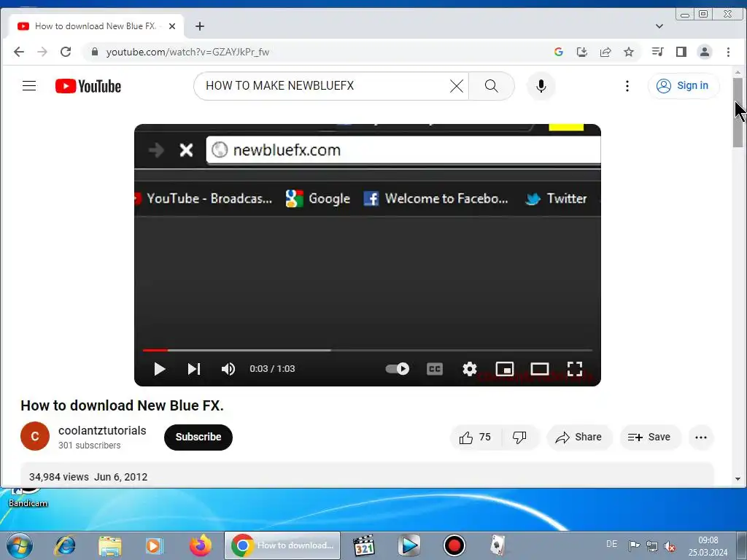Toggle Chrome side panel
Screen dimensions: 747x560
click(x=681, y=52)
